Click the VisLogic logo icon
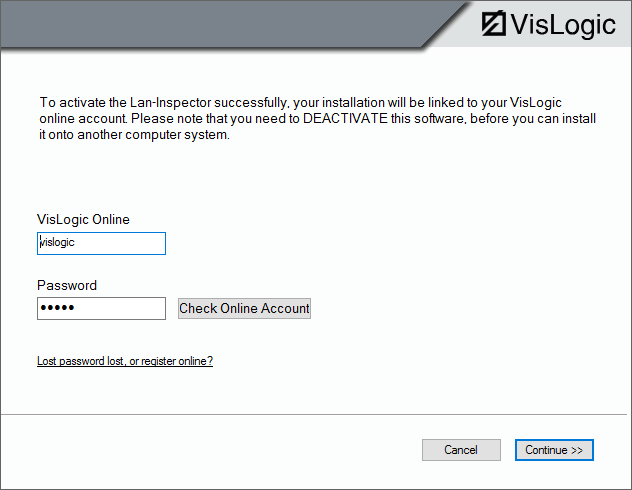The image size is (632, 490). 493,24
